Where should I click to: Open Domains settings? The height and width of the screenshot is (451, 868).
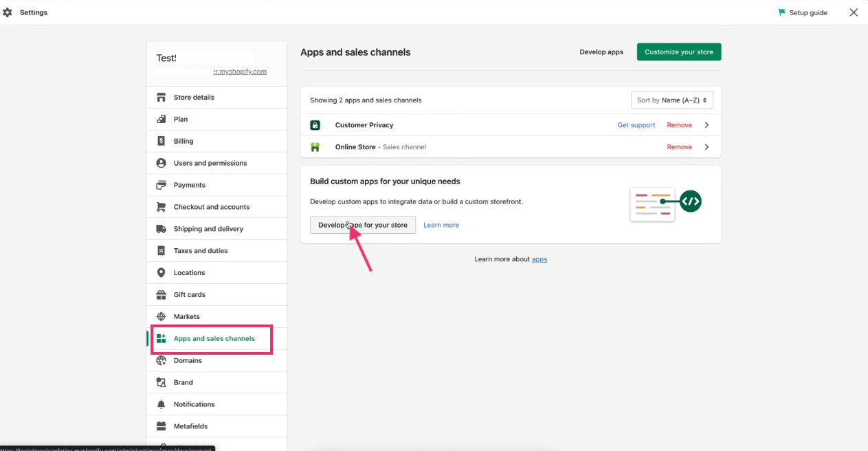(216, 360)
